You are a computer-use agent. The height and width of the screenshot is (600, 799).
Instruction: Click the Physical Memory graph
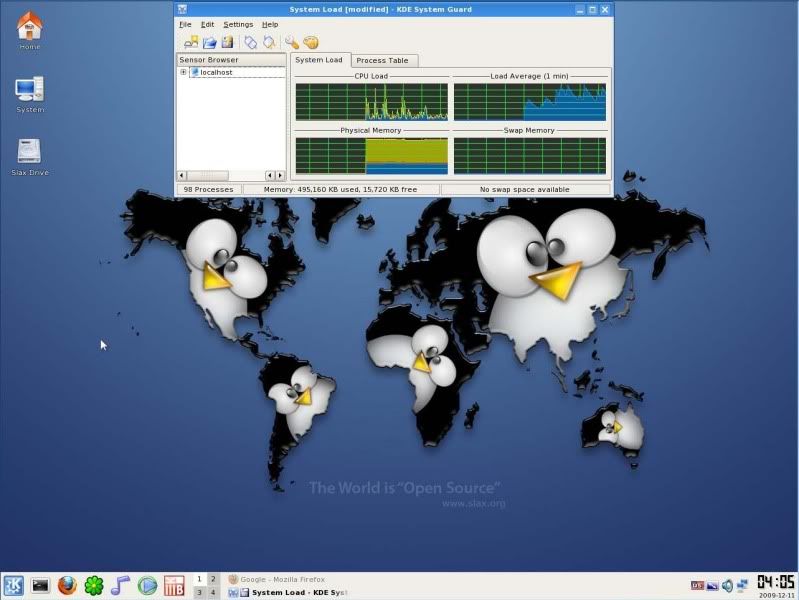pos(371,156)
